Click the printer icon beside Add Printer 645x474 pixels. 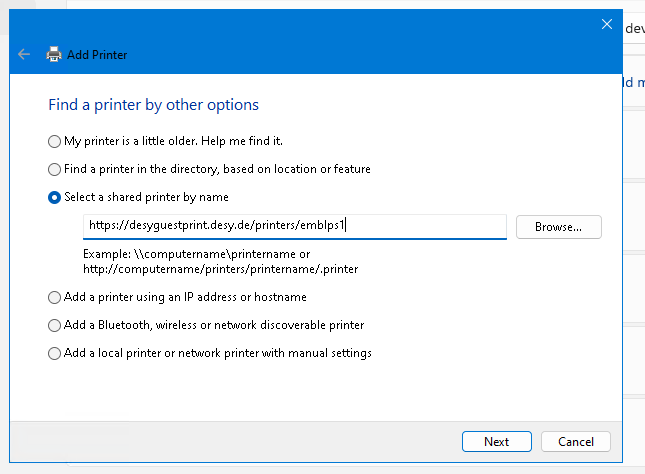click(x=54, y=55)
